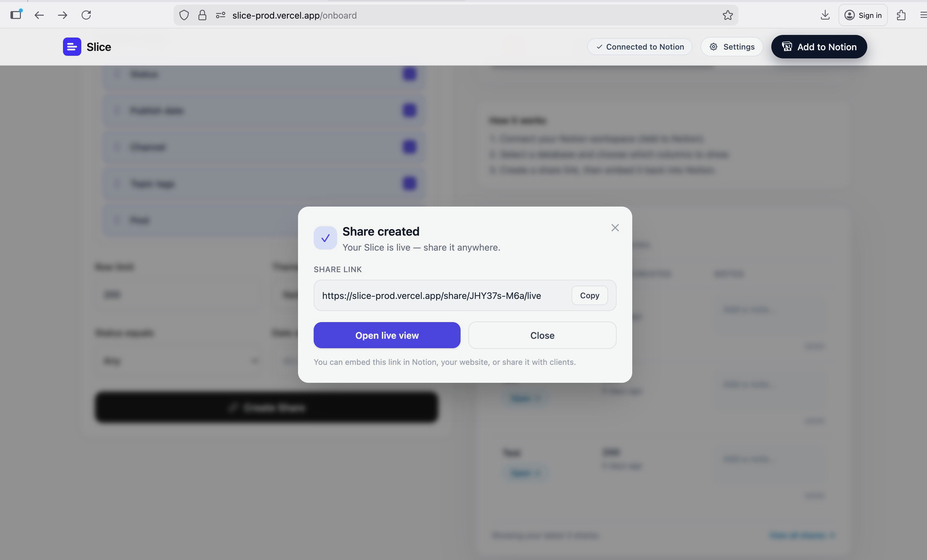The width and height of the screenshot is (927, 560).
Task: View site security lock information
Action: click(202, 15)
